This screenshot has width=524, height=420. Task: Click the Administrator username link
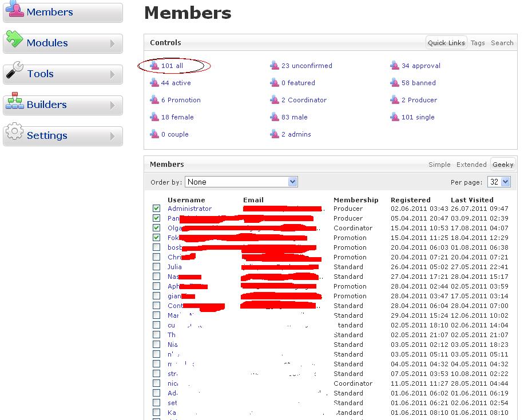click(189, 209)
